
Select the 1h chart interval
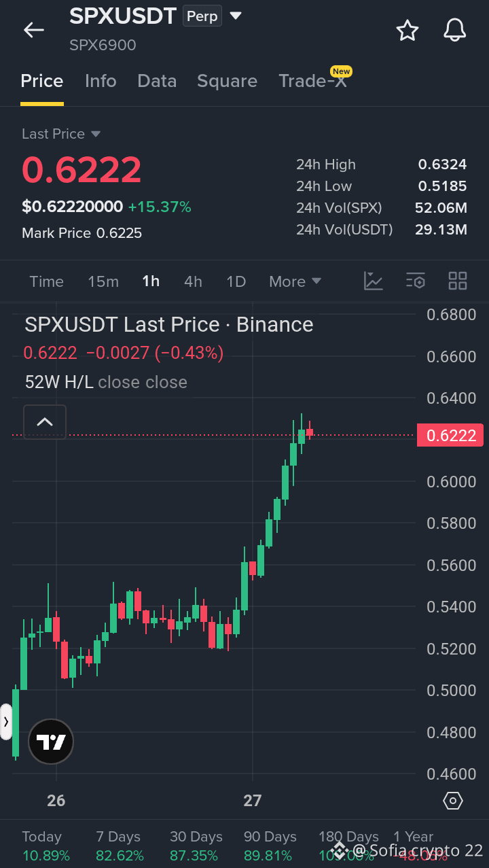coord(151,281)
